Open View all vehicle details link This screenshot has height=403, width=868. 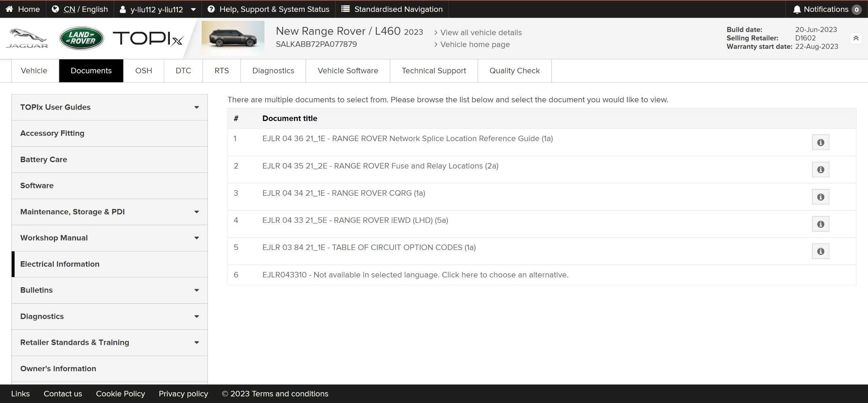[480, 33]
